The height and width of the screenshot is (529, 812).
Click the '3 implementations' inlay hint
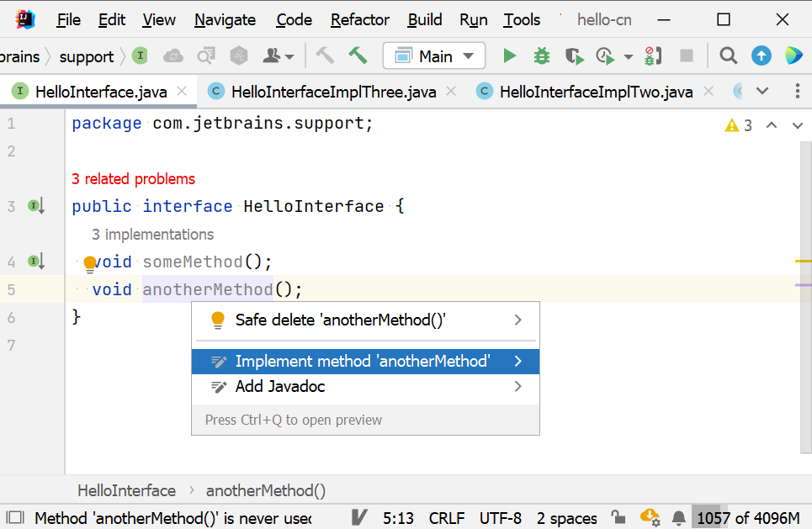(x=152, y=235)
